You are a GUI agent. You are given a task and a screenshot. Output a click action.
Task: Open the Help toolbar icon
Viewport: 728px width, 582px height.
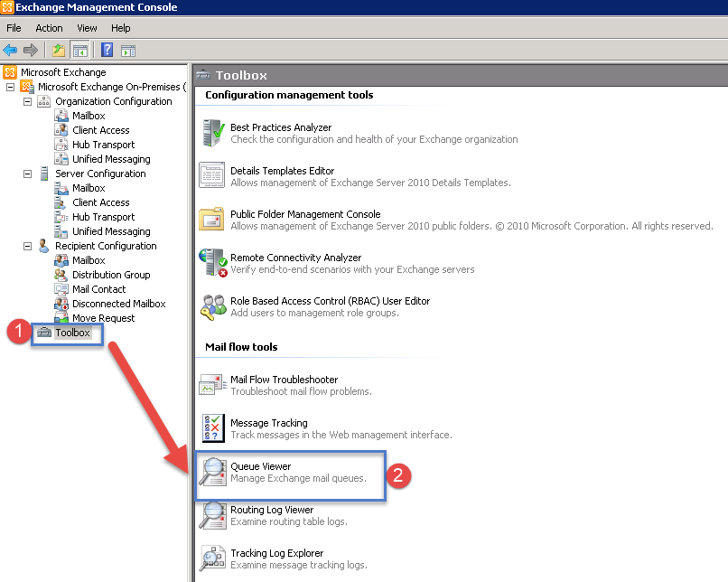(x=107, y=50)
